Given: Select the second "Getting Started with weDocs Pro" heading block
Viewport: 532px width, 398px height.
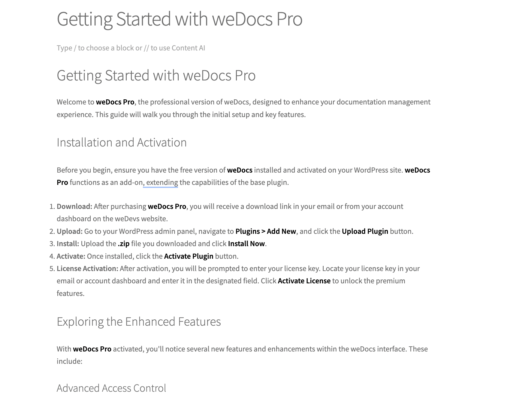Looking at the screenshot, I should click(x=156, y=75).
